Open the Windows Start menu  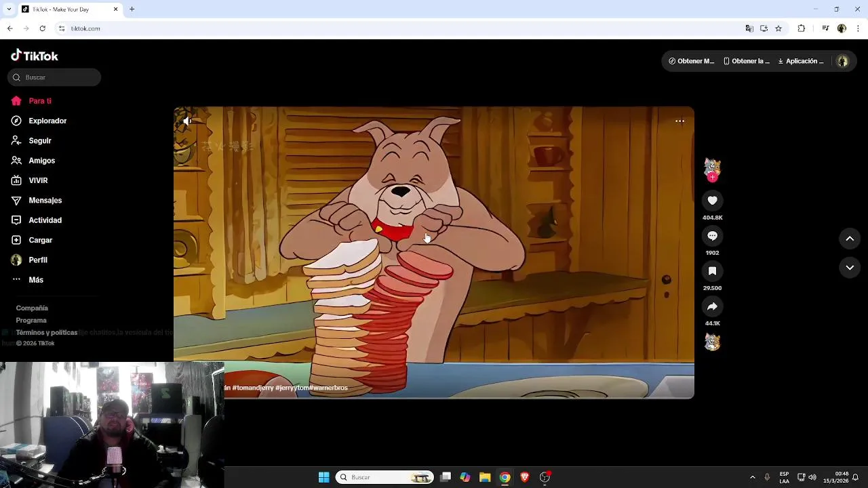(324, 477)
